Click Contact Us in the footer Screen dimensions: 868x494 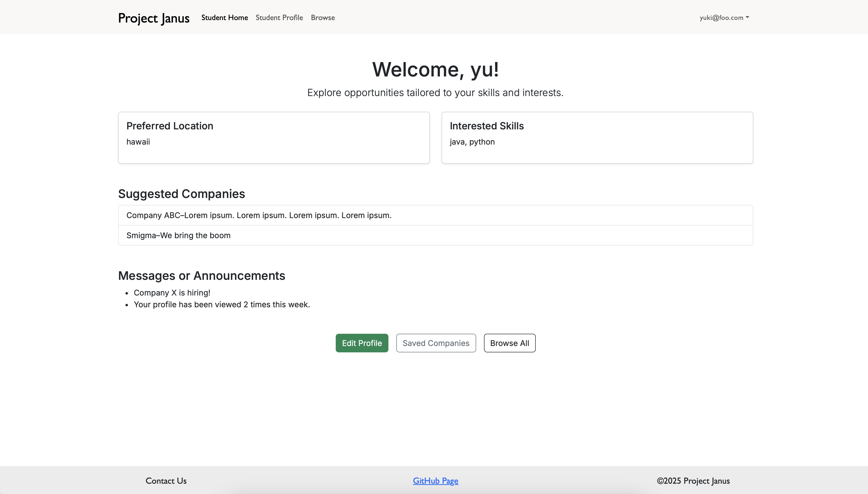[166, 481]
